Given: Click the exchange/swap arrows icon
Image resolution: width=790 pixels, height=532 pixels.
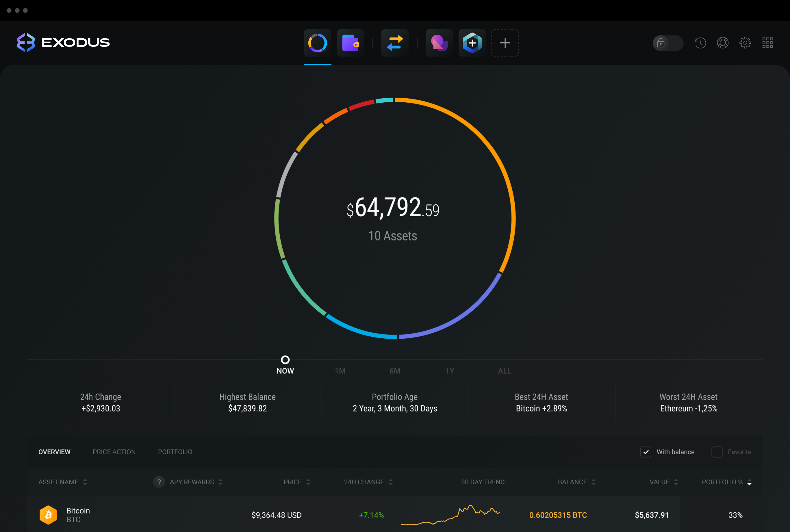Looking at the screenshot, I should pos(395,41).
